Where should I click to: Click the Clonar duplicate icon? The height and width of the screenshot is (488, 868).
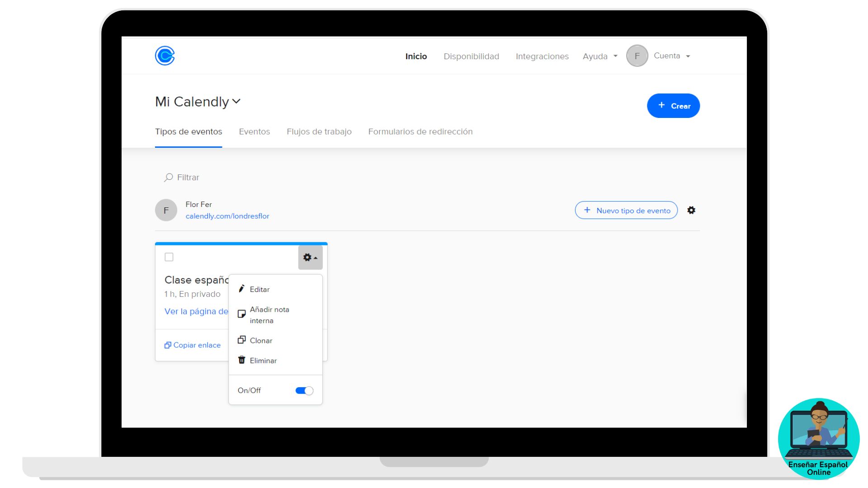tap(241, 340)
